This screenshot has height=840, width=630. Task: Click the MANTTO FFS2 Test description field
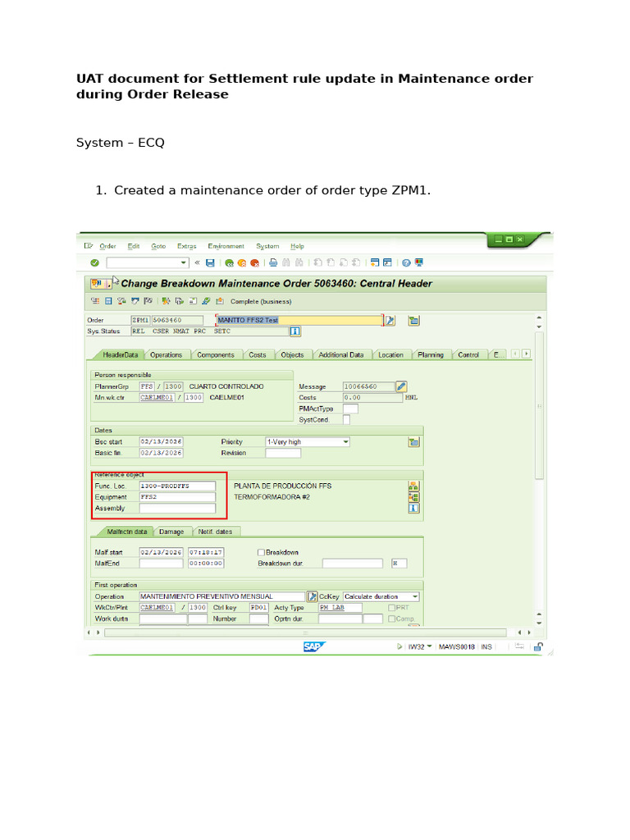[299, 321]
